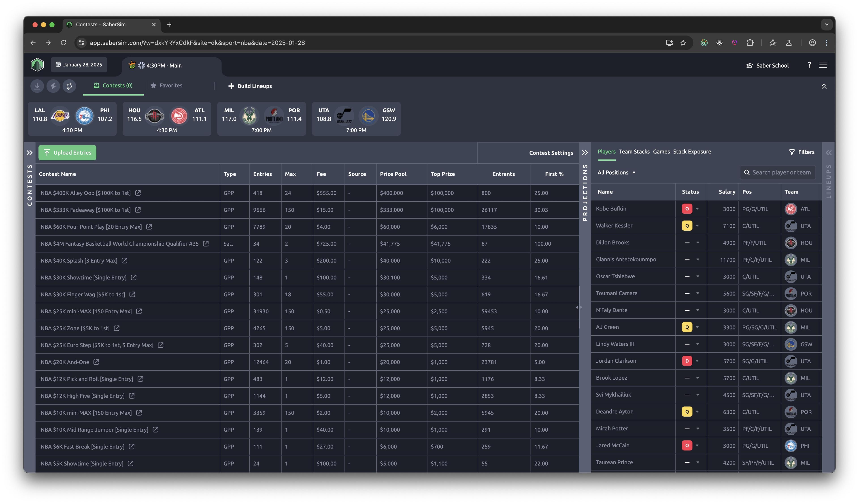
Task: Switch to the Contests (0) tab
Action: point(113,85)
